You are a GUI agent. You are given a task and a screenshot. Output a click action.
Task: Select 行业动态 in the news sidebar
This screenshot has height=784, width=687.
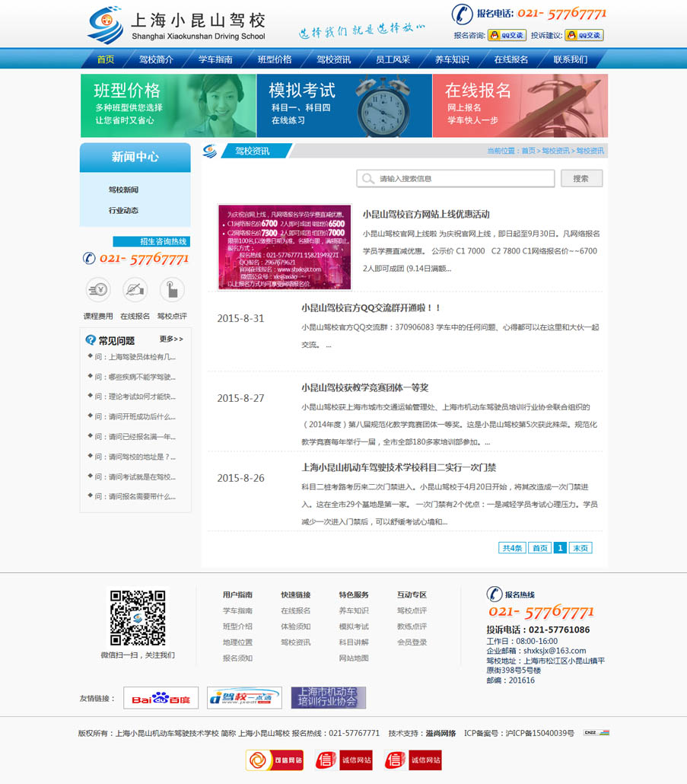coord(123,210)
